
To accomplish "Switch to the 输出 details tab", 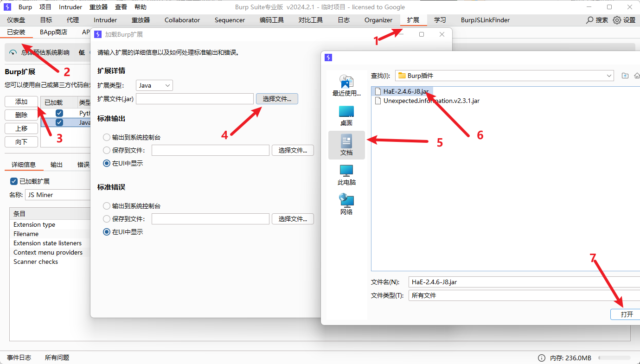I will [57, 165].
